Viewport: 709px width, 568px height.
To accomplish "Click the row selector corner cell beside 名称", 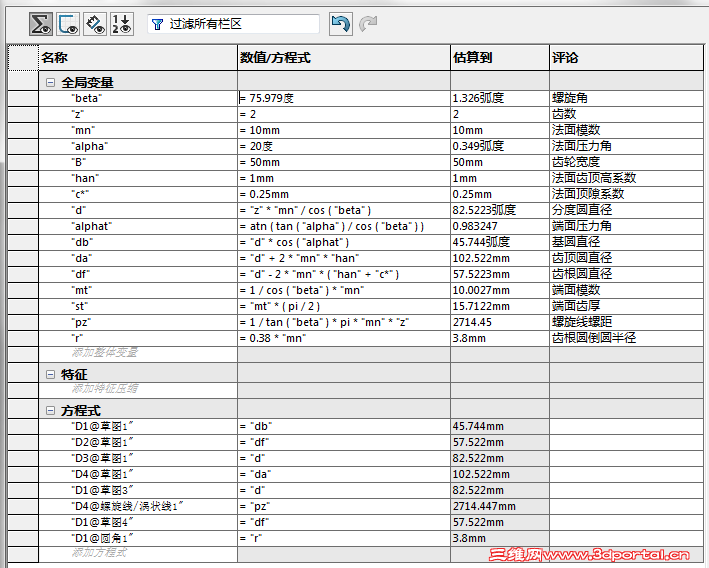I will tap(24, 57).
